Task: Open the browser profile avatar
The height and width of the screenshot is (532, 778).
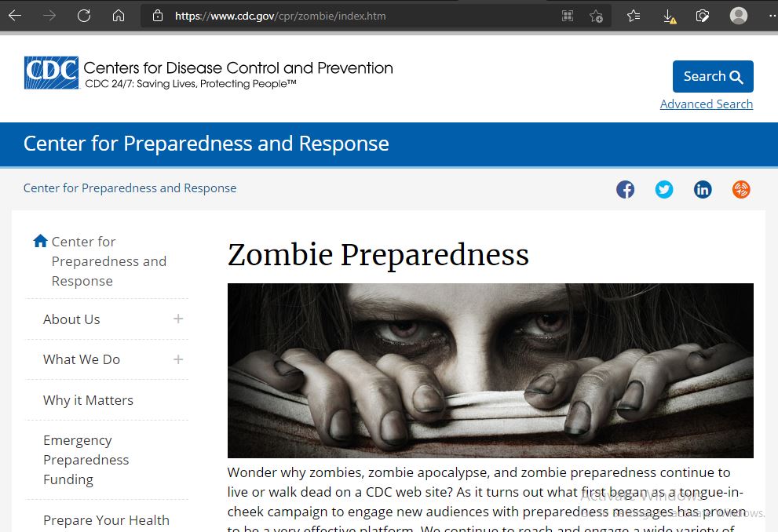Action: pyautogui.click(x=738, y=16)
